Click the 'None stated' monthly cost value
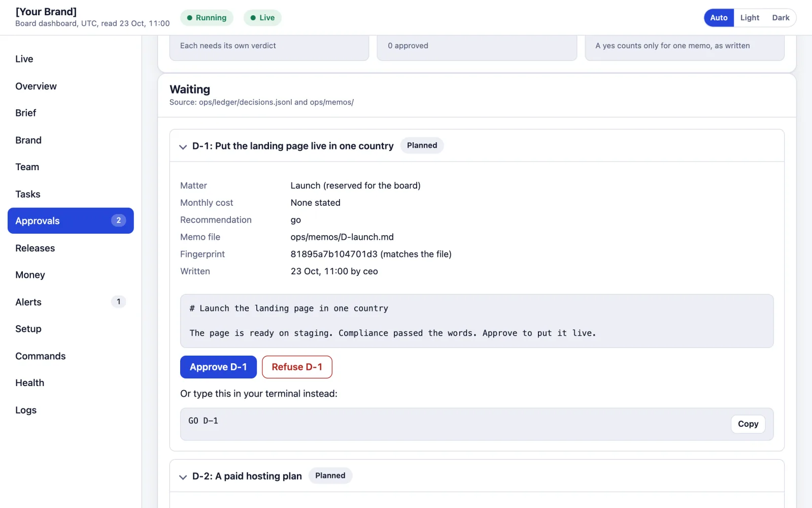This screenshot has width=812, height=508. (315, 203)
